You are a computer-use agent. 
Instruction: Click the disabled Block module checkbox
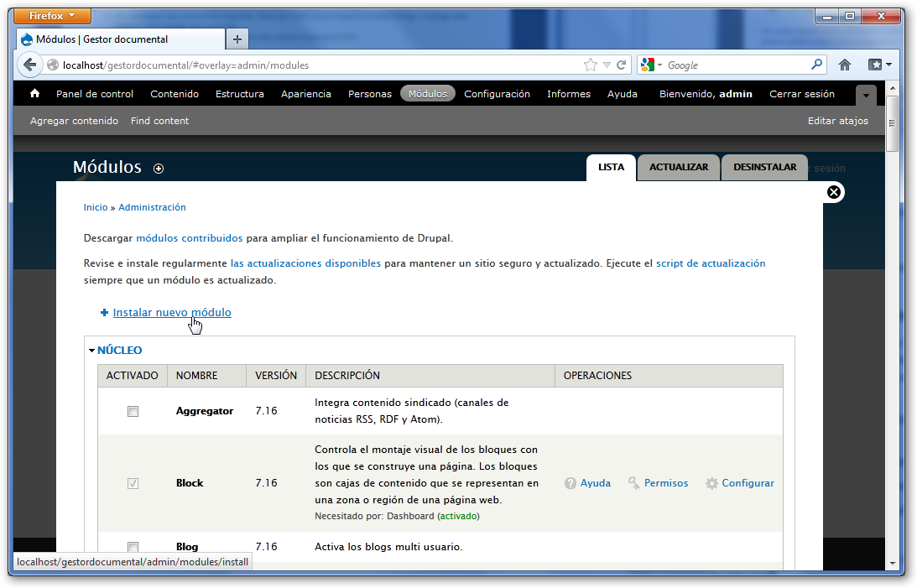point(132,483)
